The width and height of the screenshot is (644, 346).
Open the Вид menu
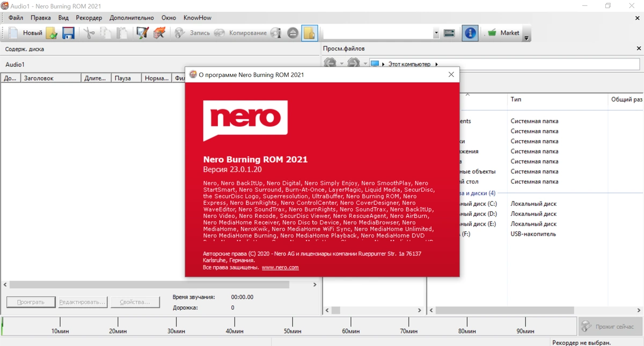(63, 18)
